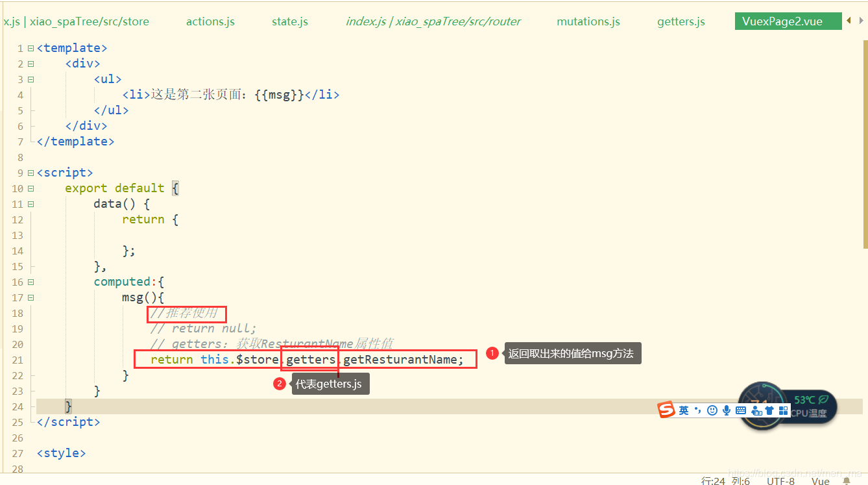Viewport: 868px width, 485px height.
Task: Collapse the msg() function at line 17
Action: 30,297
